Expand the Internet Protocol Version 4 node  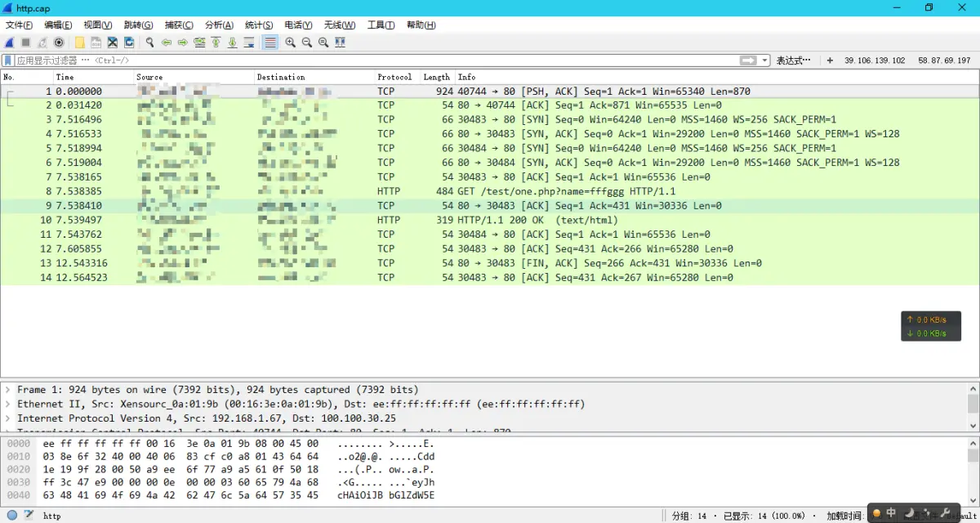(8, 418)
